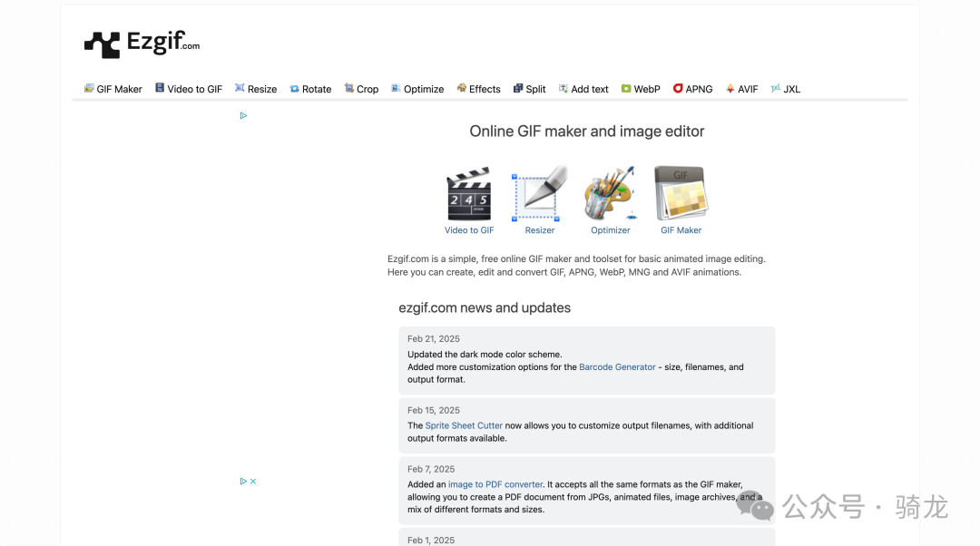Viewport: 980px width, 546px height.
Task: Click the large GIF Maker picture icon
Action: pyautogui.click(x=681, y=194)
